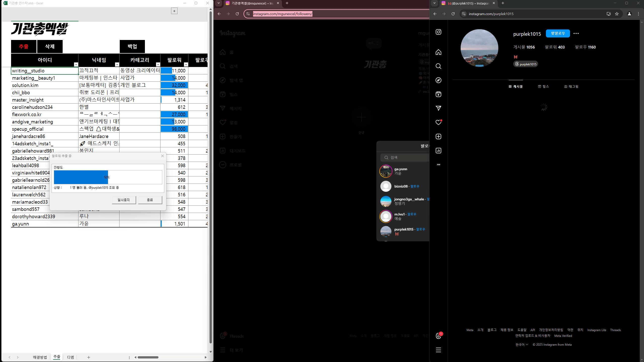Click the 50% extraction progress bar
The width and height of the screenshot is (644, 362).
[108, 177]
